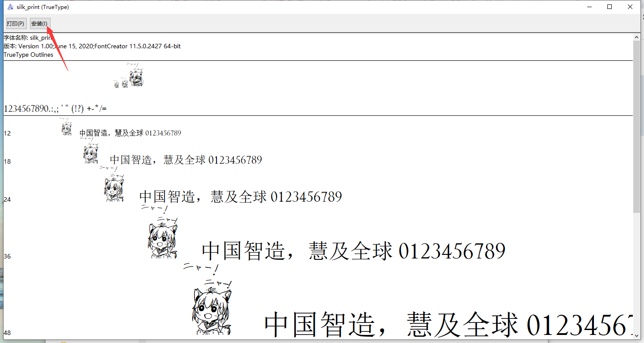Click the size 12 label
This screenshot has width=644, height=343.
point(7,133)
